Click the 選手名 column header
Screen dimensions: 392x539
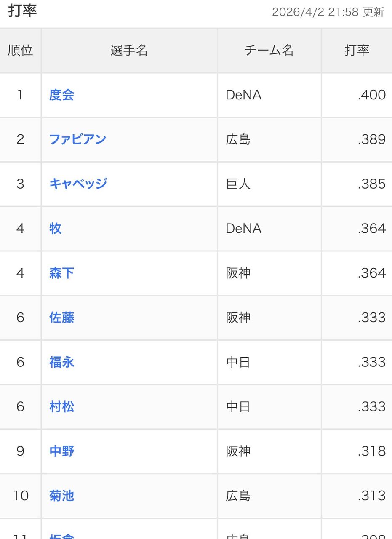129,51
